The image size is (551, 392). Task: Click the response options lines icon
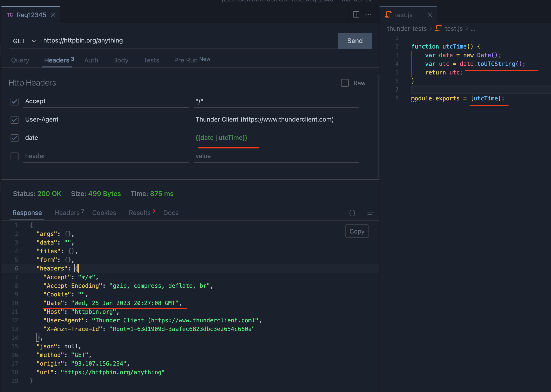[371, 213]
